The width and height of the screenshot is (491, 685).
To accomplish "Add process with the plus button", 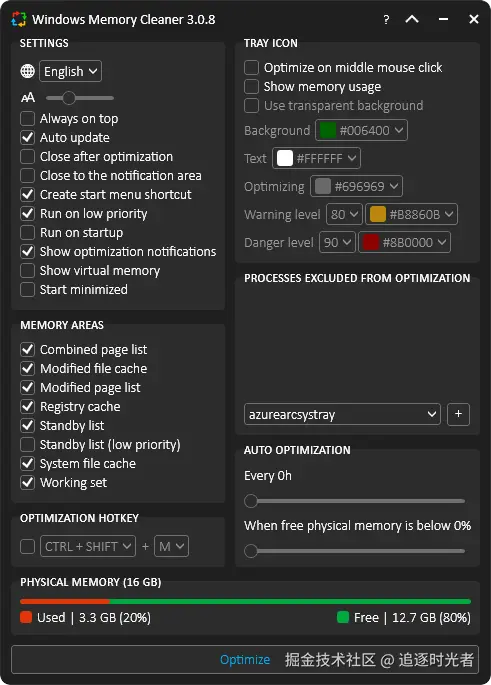I will click(458, 414).
